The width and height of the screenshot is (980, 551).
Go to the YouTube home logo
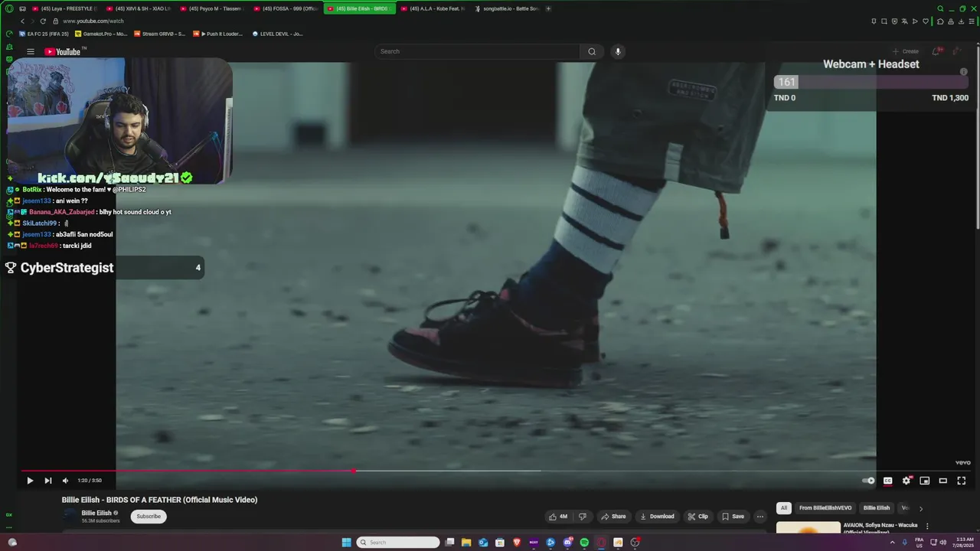[x=63, y=51]
